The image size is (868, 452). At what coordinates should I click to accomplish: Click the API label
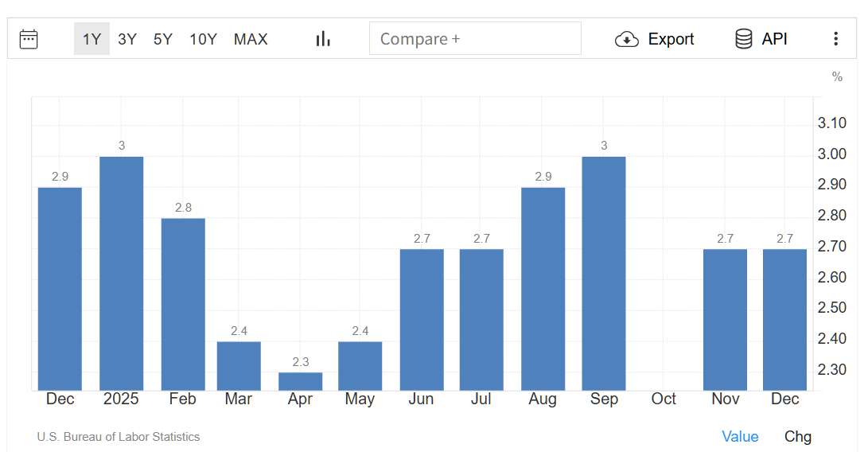[x=774, y=39]
